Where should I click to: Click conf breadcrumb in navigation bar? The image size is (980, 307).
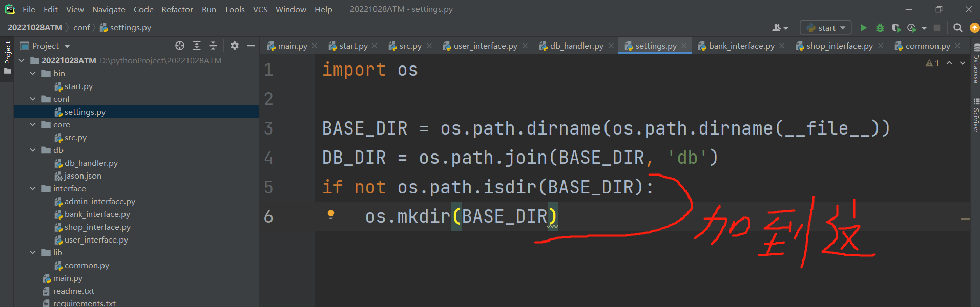tap(81, 28)
